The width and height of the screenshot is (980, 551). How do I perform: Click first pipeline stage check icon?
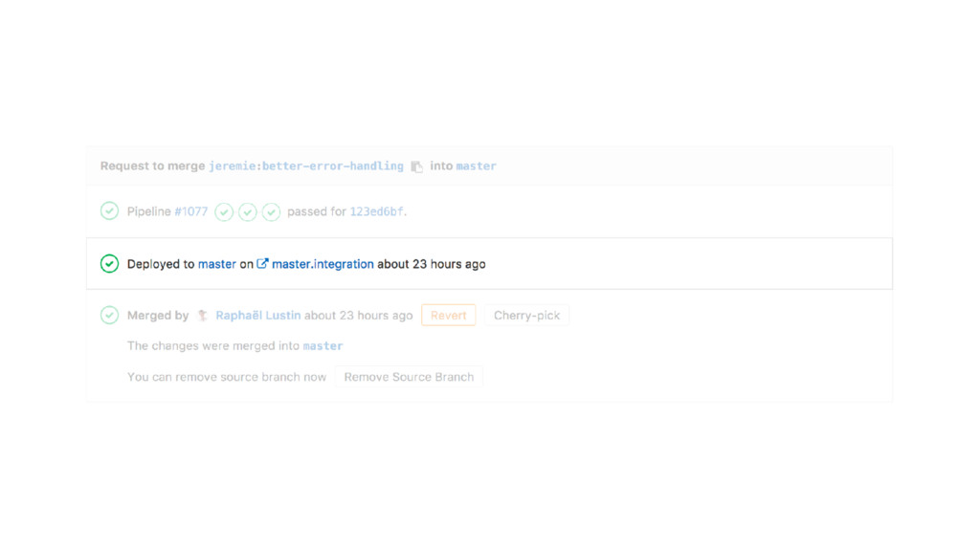coord(224,212)
